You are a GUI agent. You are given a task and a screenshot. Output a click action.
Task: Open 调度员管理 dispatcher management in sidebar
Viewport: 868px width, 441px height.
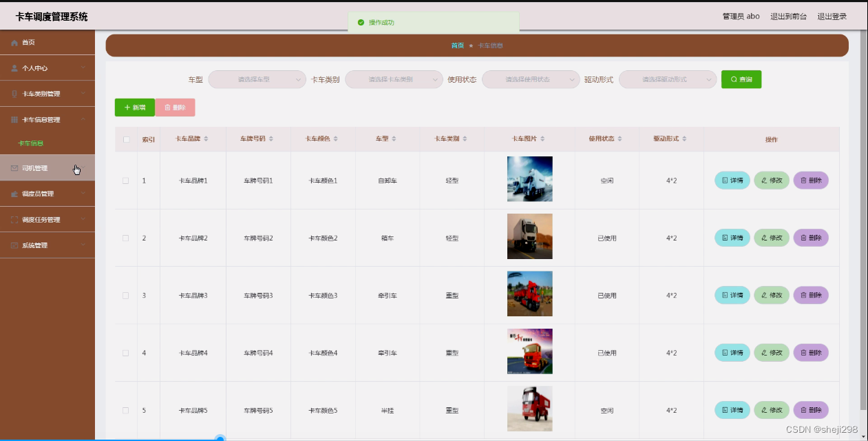[x=14, y=194]
